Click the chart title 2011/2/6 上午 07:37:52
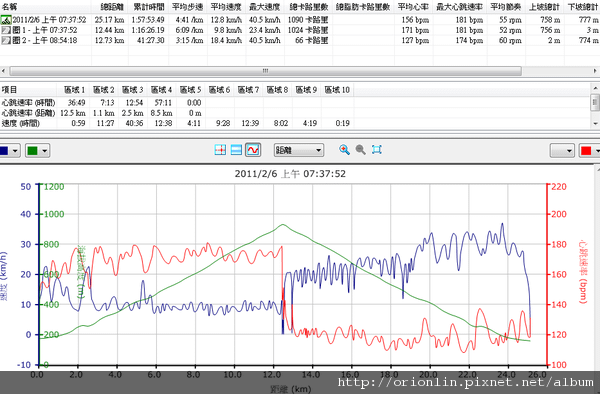 [x=290, y=174]
